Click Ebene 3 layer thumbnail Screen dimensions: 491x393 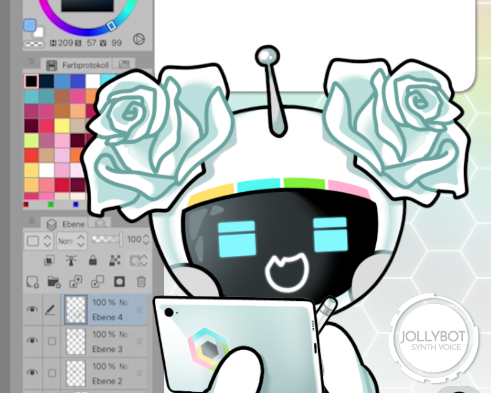click(x=76, y=341)
